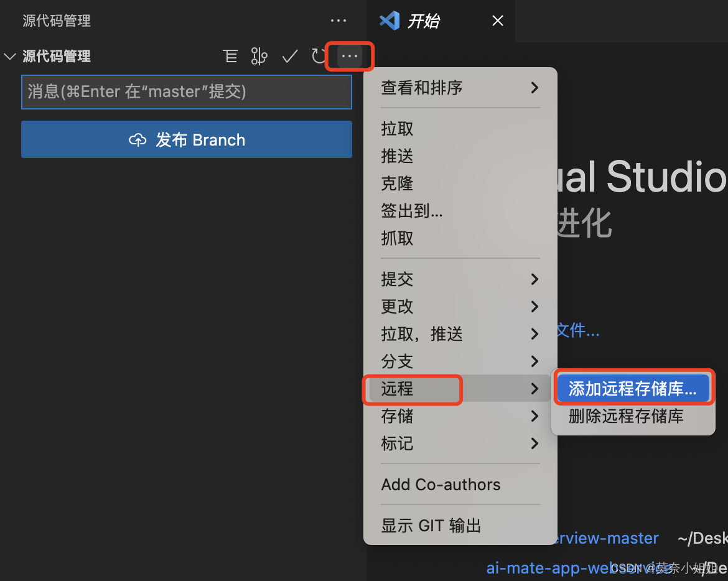Select 推送 from the menu
Viewport: 728px width, 581px height.
click(460, 156)
